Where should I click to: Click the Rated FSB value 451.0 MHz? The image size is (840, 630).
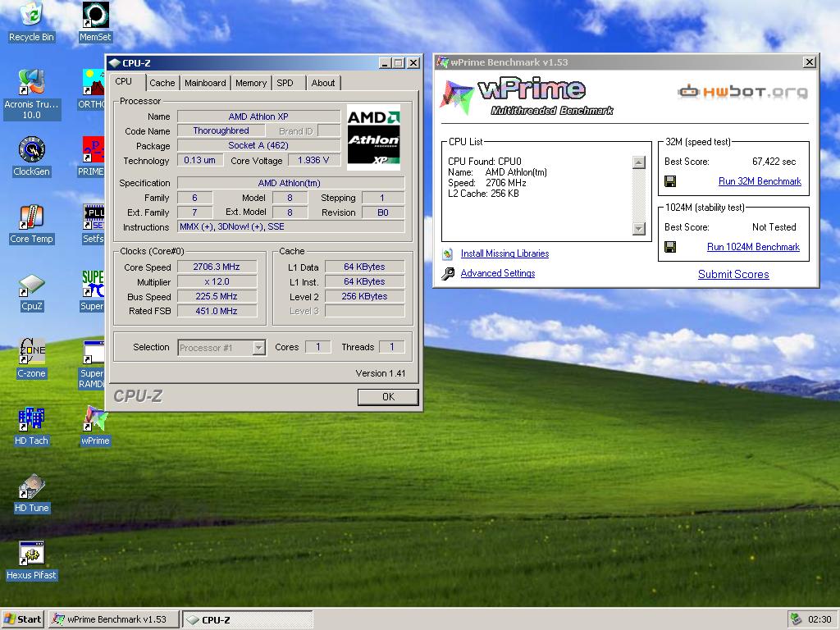coord(217,311)
